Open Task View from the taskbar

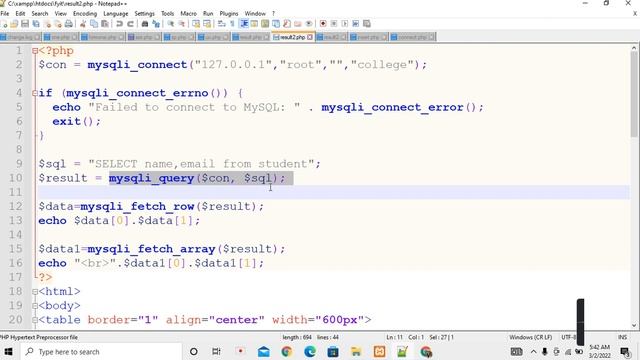pos(216,352)
